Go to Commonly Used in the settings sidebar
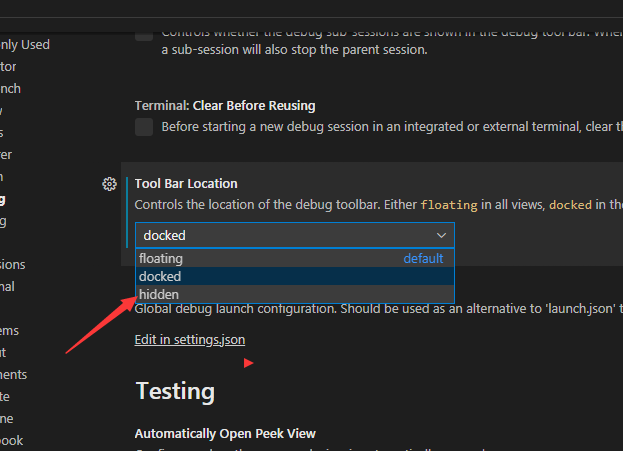Screen dimensions: 623x451 pyautogui.click(x=24, y=44)
